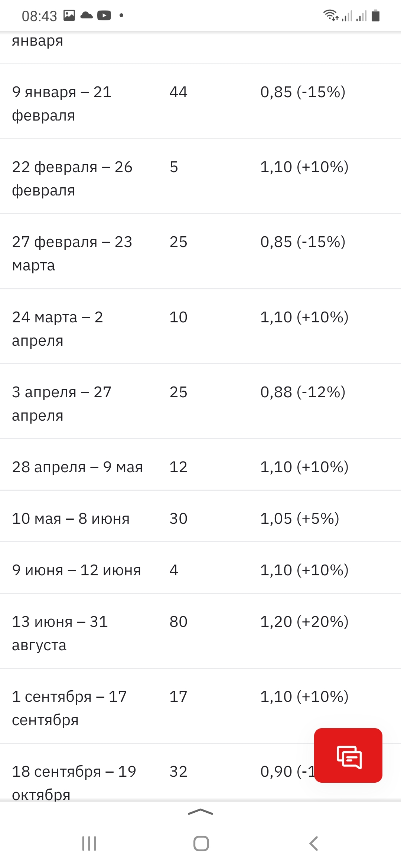401x868 pixels.
Task: Tap the Android back navigation arrow
Action: click(x=314, y=844)
